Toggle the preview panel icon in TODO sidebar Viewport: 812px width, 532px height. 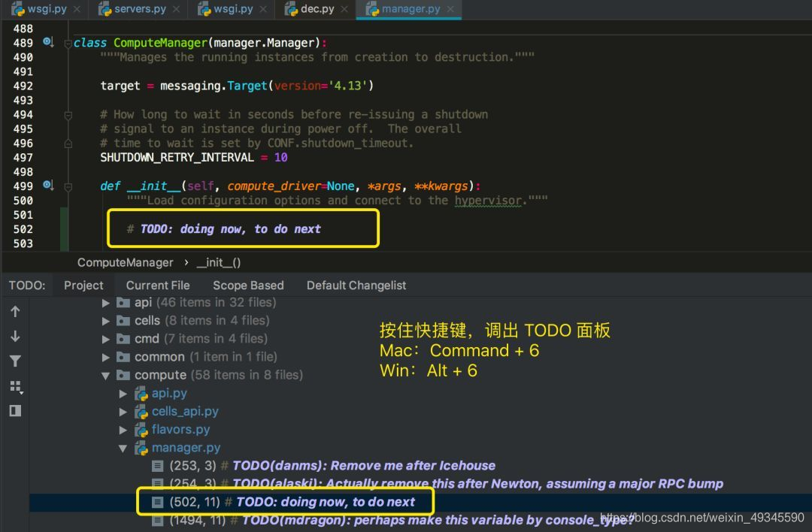point(15,411)
